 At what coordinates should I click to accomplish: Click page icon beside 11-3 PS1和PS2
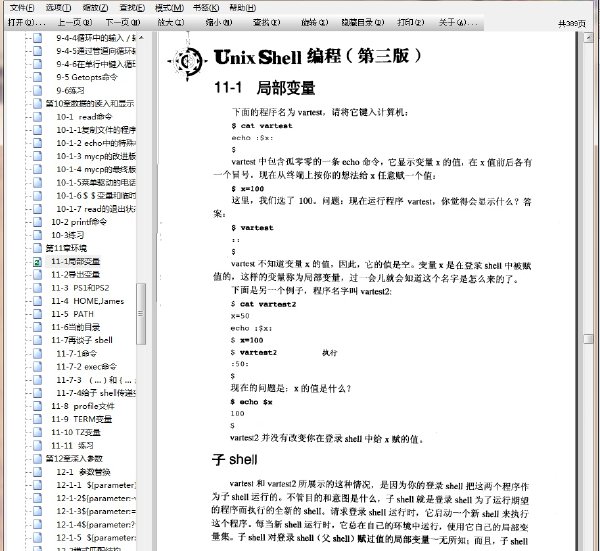coord(37,288)
